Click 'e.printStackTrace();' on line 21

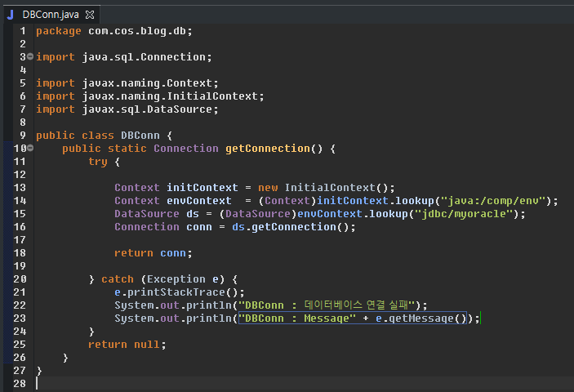[180, 292]
